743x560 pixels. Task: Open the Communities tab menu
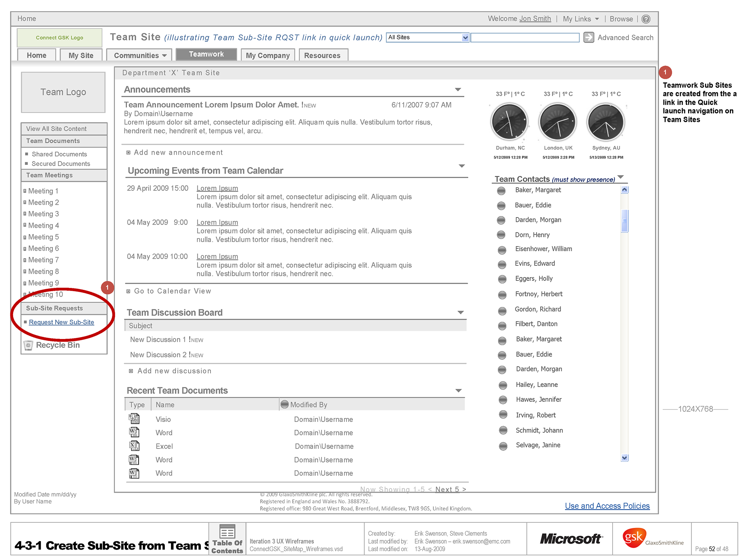(x=140, y=55)
